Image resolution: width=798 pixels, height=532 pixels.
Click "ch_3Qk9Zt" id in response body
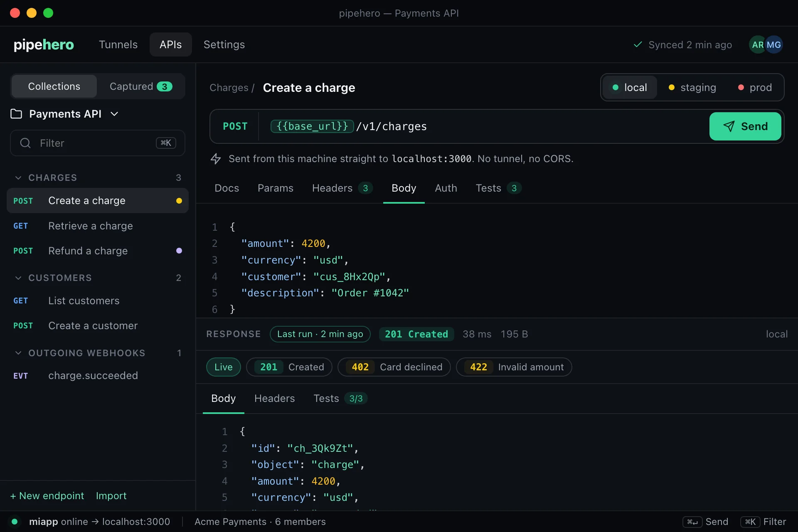pyautogui.click(x=320, y=448)
